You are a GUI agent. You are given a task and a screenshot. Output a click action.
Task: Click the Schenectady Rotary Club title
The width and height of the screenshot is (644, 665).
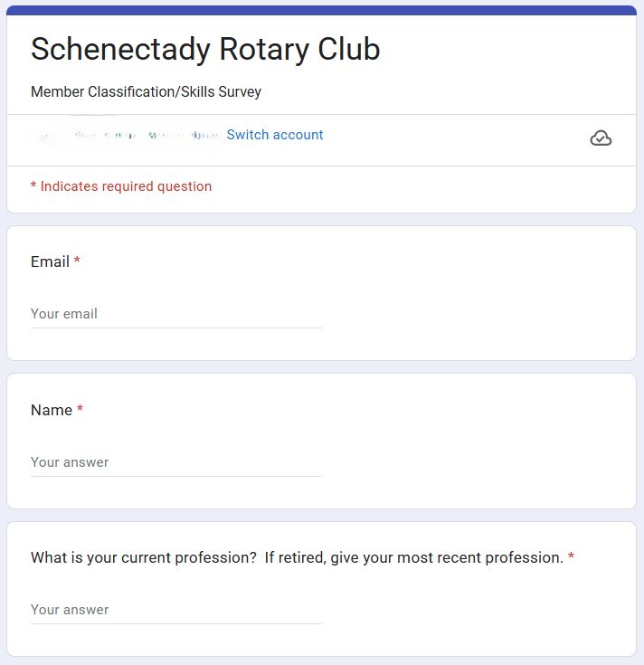(x=205, y=49)
